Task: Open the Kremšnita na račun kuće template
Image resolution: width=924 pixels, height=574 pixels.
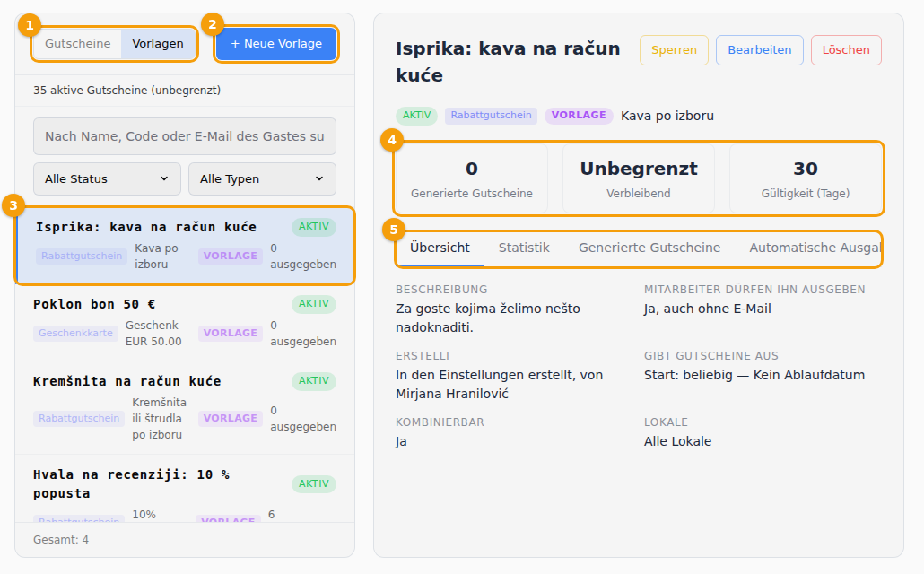Action: 185,408
